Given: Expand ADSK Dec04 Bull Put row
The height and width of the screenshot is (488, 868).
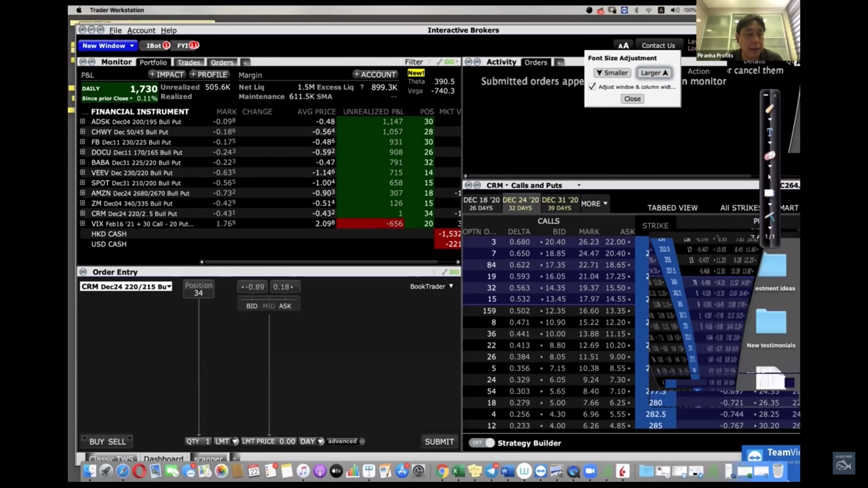Looking at the screenshot, I should 83,122.
